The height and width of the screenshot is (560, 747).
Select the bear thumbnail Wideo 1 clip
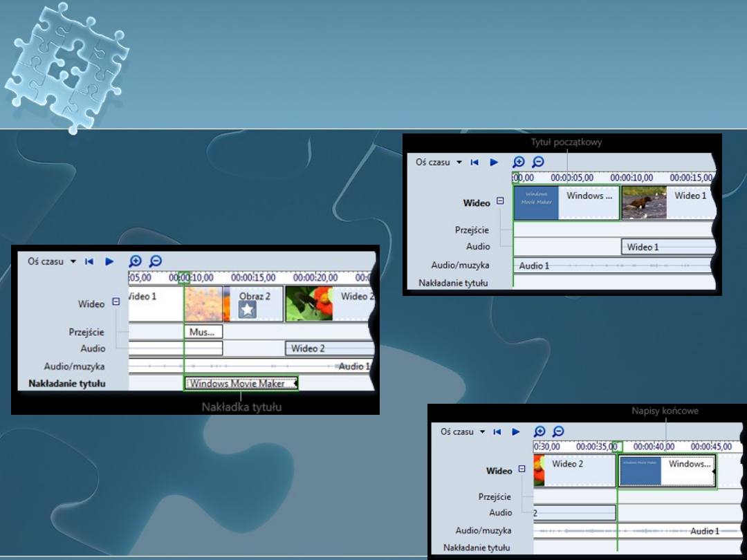(667, 203)
